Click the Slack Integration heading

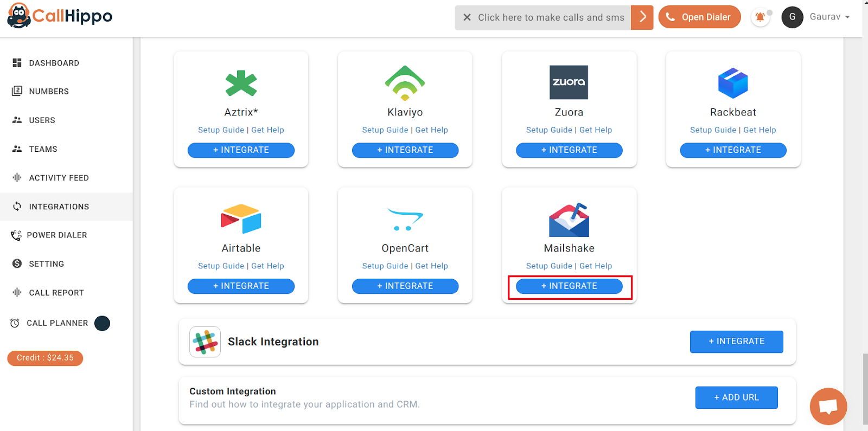tap(273, 342)
